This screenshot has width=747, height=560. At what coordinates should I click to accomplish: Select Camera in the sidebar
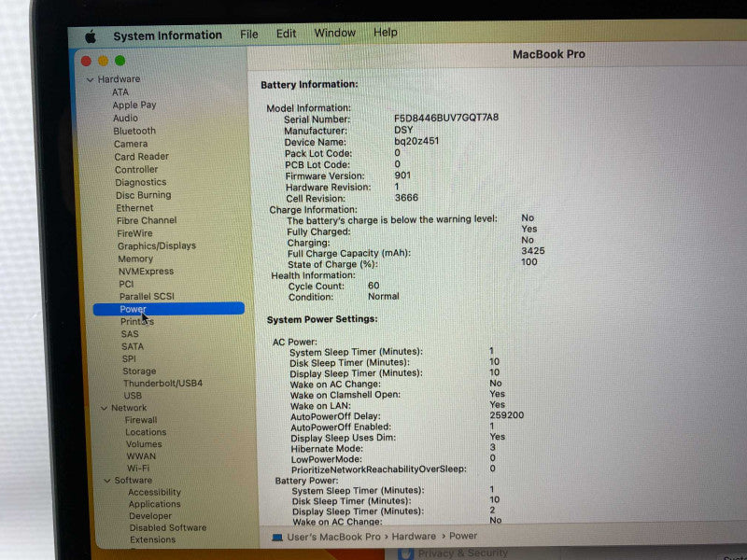[x=131, y=144]
